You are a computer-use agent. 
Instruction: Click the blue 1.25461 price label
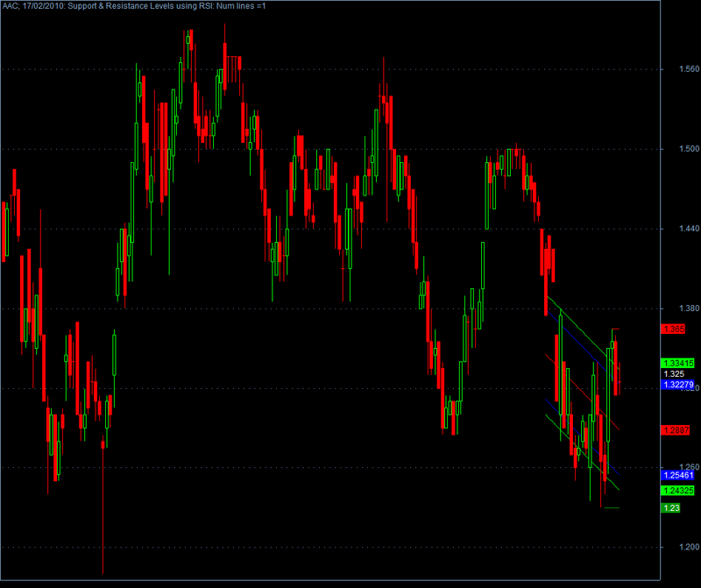point(677,475)
